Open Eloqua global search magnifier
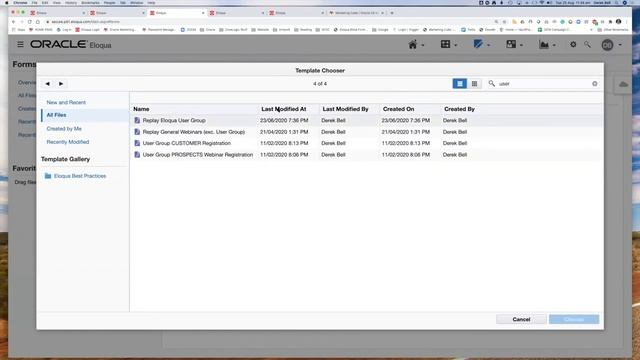This screenshot has width=640, height=360. point(587,44)
